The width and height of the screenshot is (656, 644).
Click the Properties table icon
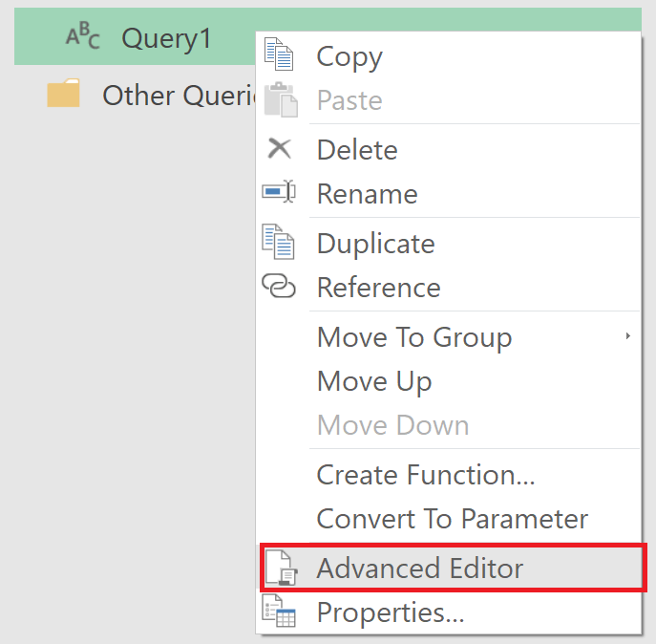point(279,612)
